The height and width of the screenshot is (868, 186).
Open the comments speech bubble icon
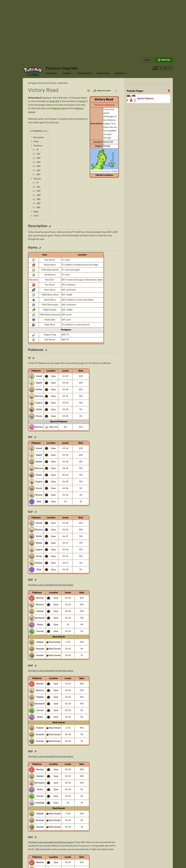89,91
